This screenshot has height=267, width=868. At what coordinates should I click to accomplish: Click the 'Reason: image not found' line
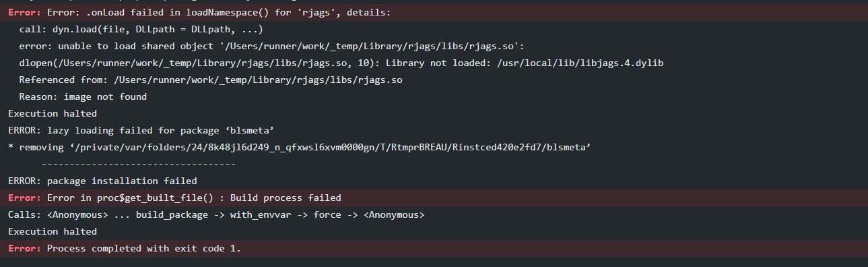(434, 97)
